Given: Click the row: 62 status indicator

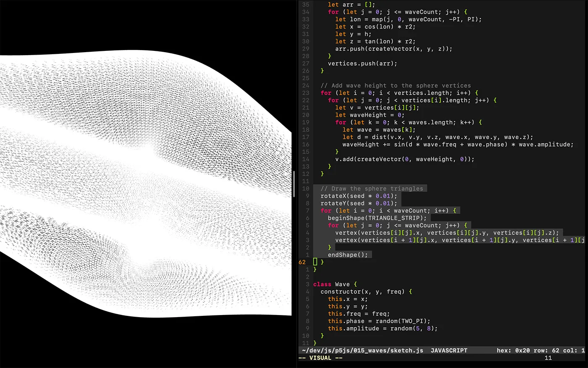Looking at the screenshot, I should tap(546, 350).
